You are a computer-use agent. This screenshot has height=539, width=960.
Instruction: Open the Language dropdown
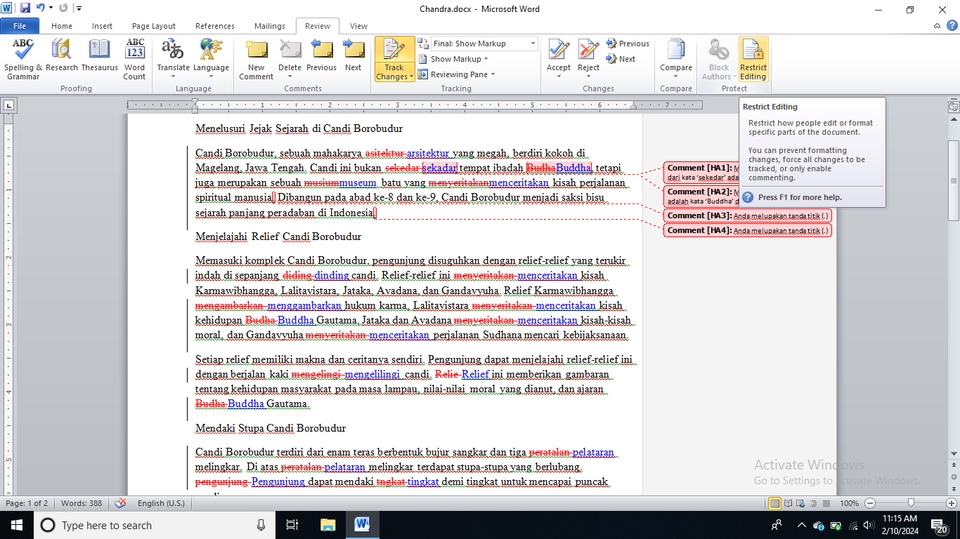click(211, 59)
